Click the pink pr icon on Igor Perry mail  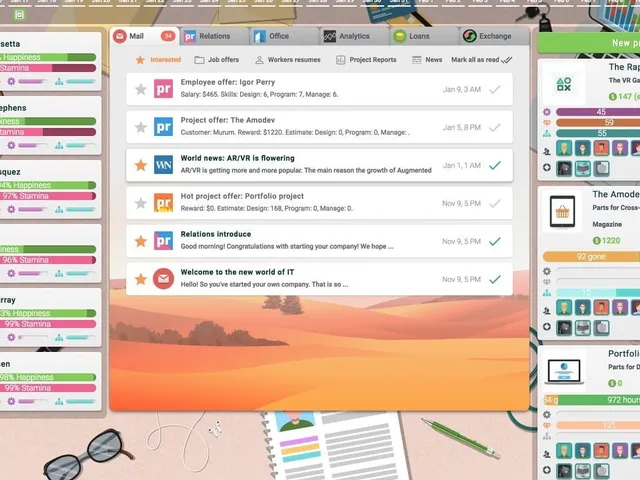tap(163, 89)
